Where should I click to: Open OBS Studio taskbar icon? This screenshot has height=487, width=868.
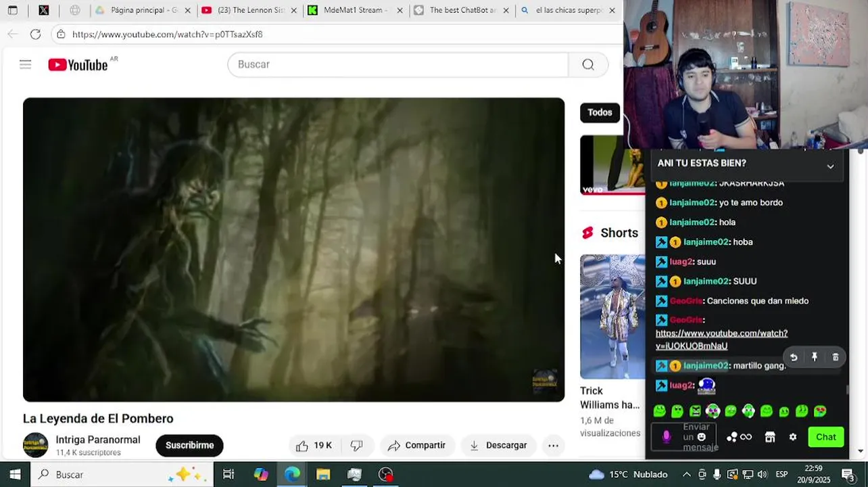coord(385,474)
